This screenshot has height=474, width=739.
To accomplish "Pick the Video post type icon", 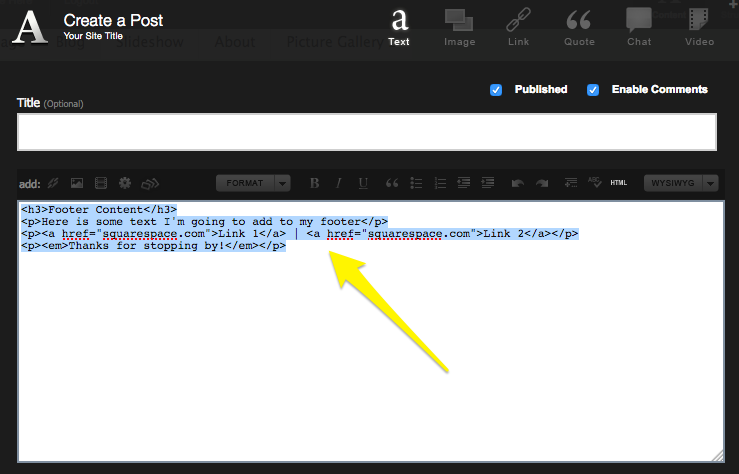I will [699, 26].
